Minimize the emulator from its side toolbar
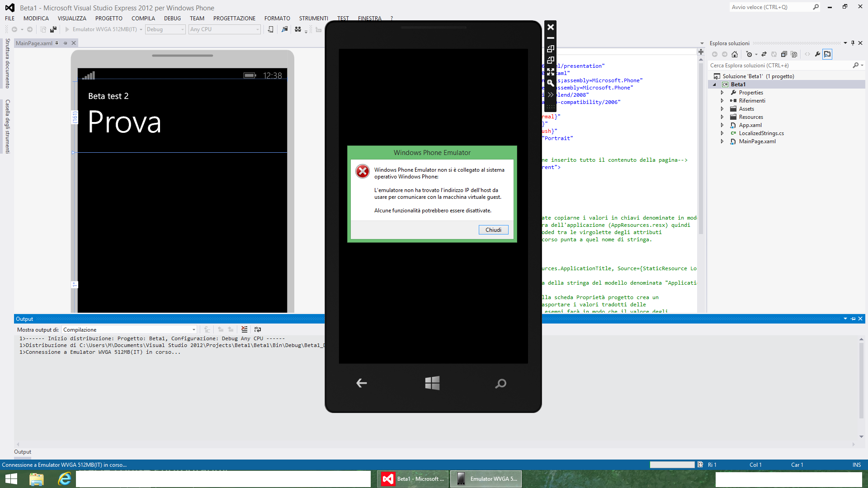 [x=550, y=38]
